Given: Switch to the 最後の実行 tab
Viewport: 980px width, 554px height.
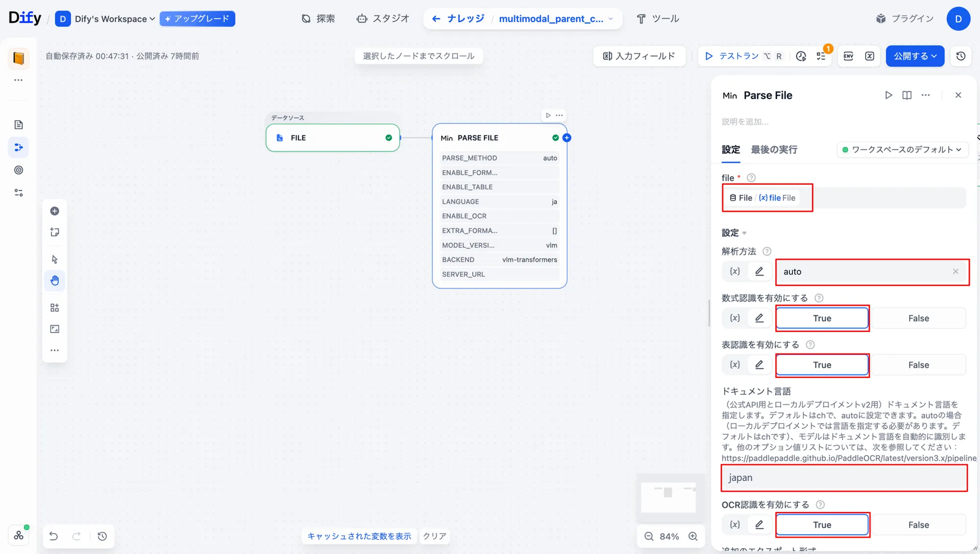Looking at the screenshot, I should tap(774, 150).
